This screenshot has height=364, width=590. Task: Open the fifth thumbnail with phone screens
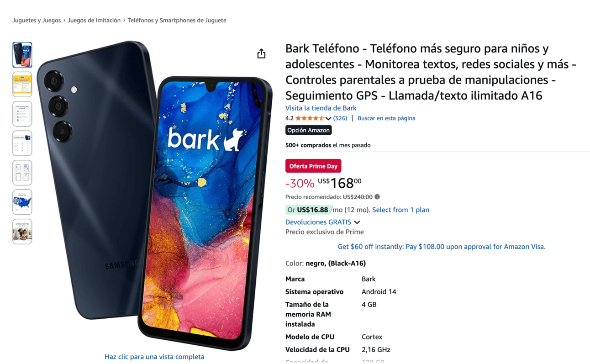point(22,173)
